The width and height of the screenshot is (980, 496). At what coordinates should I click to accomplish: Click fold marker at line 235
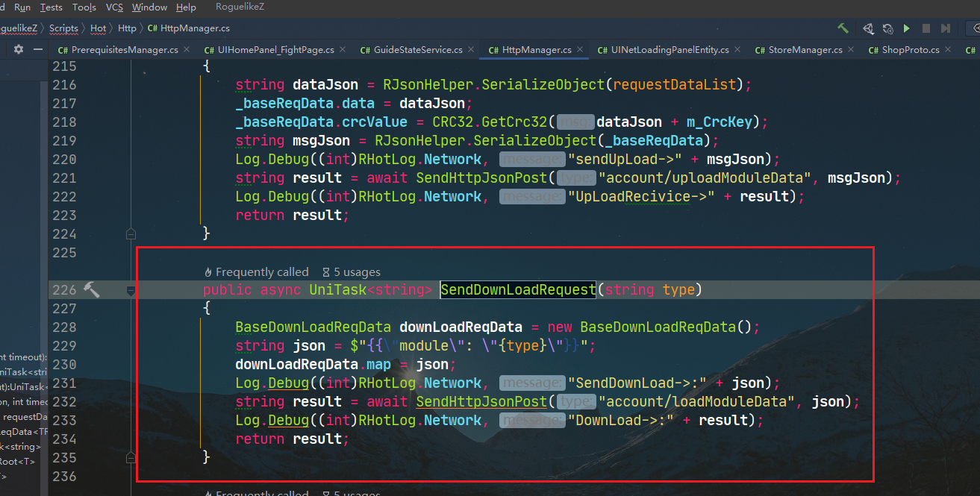point(131,457)
